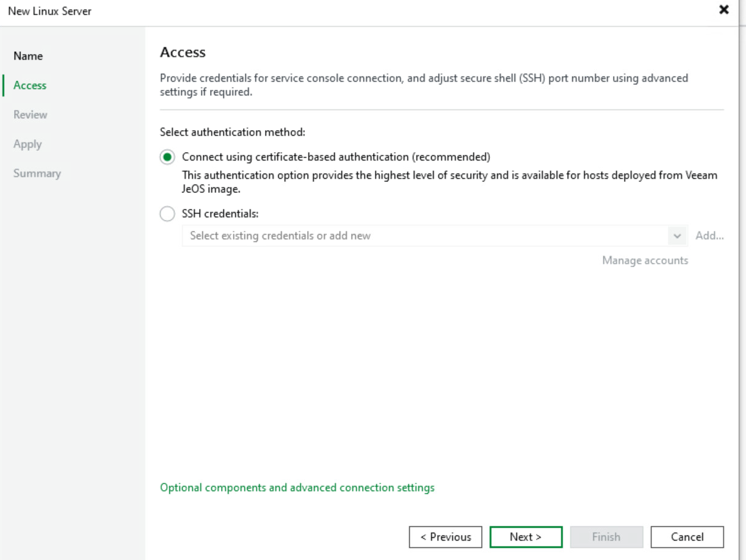Close the New Linux Server dialog

[x=724, y=10]
